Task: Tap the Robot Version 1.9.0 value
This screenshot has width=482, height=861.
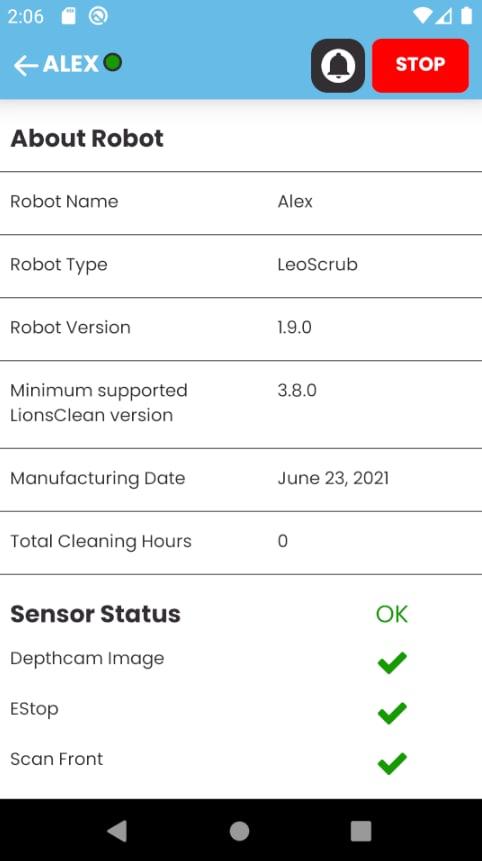Action: point(294,327)
